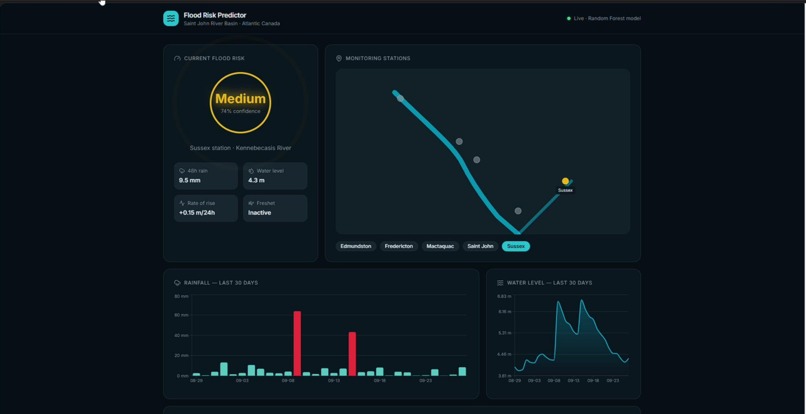Click the 'RAINFALL — LAST 30 DAYS' heading

coord(221,283)
